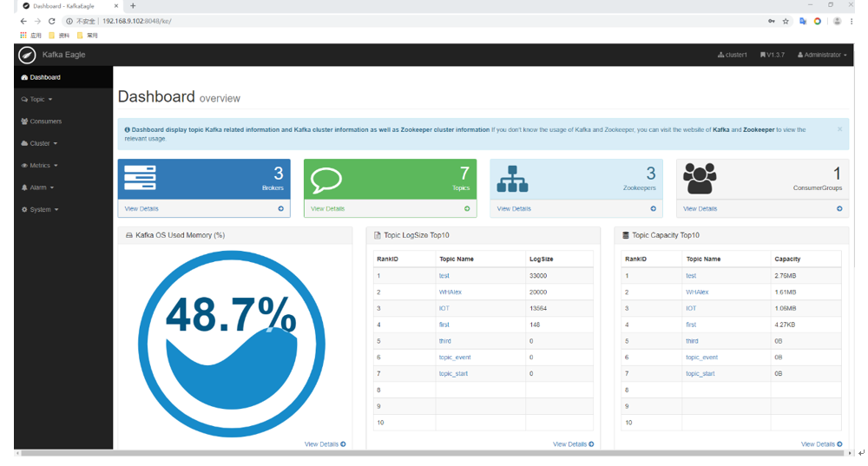View Details of the Topics card
Viewport: 868px width, 466px height.
328,208
